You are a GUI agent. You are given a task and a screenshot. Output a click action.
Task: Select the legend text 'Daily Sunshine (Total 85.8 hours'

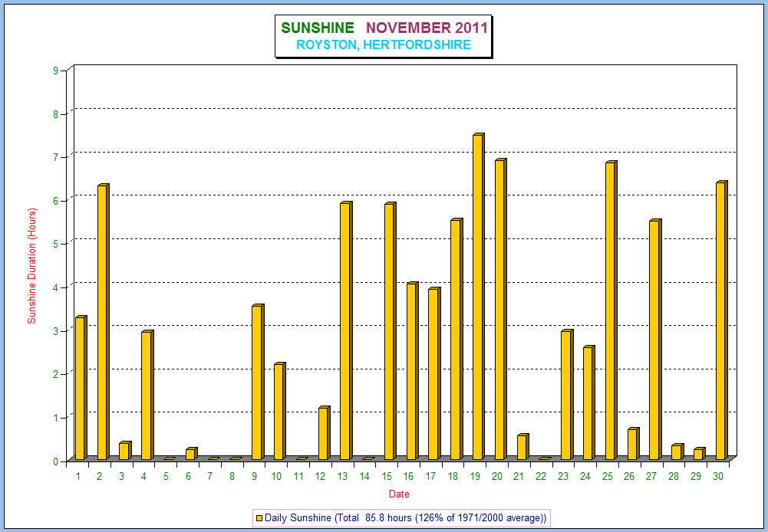point(338,517)
